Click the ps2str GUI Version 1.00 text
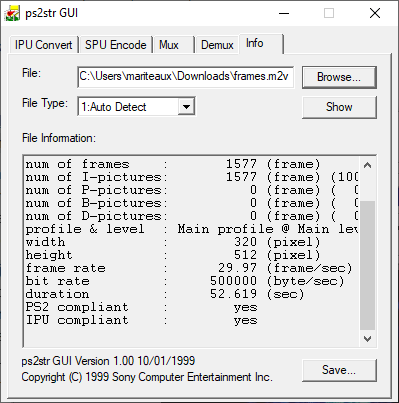 coord(108,361)
